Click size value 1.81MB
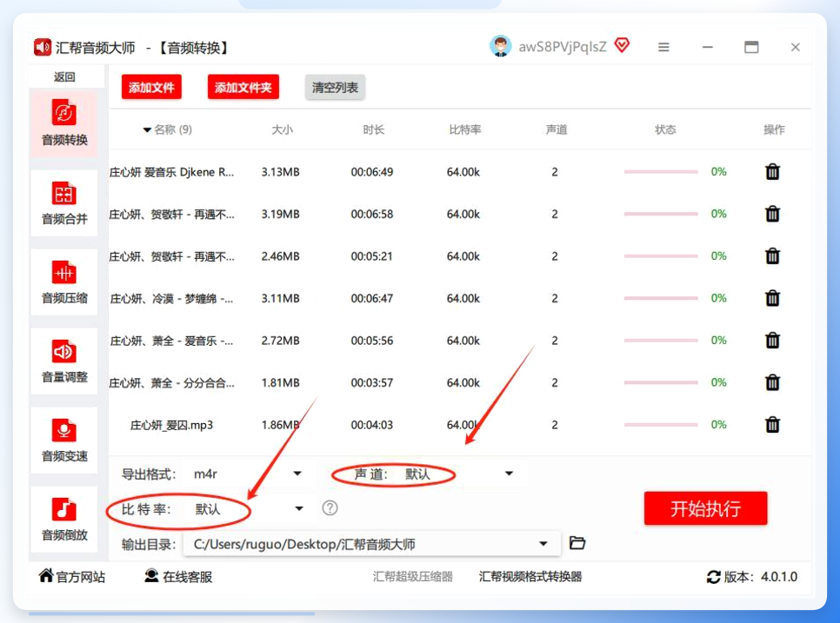The height and width of the screenshot is (623, 840). tap(280, 382)
